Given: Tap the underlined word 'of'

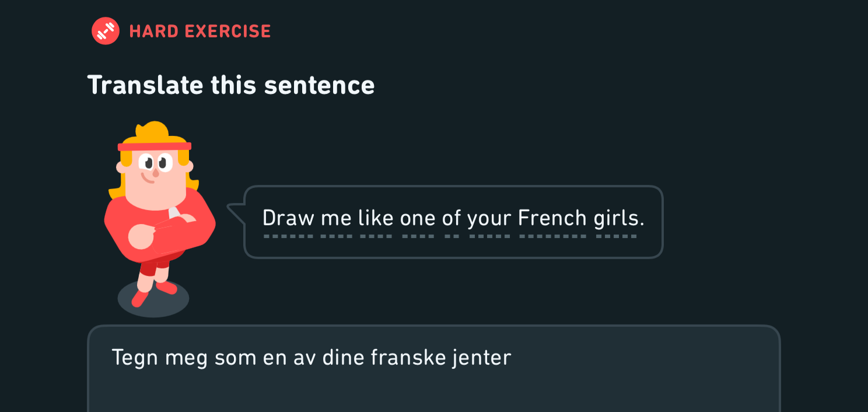Looking at the screenshot, I should [452, 219].
